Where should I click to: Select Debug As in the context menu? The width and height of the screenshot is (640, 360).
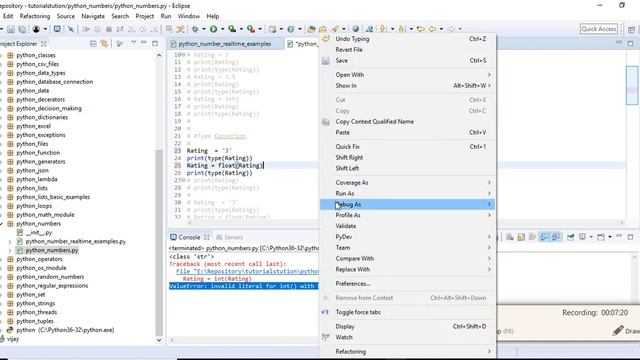click(x=407, y=204)
